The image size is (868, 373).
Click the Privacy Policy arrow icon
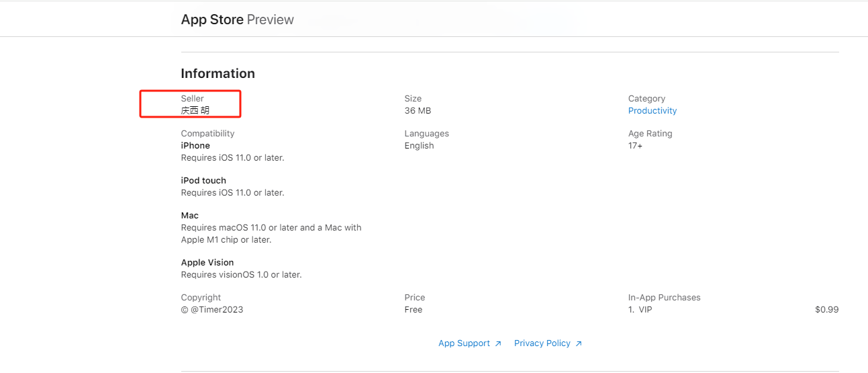tap(579, 343)
